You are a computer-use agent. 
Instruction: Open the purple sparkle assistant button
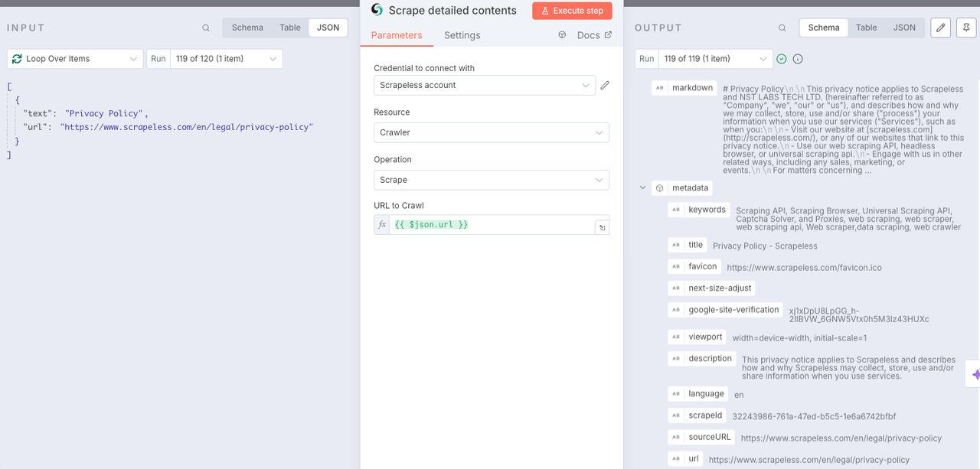[975, 375]
